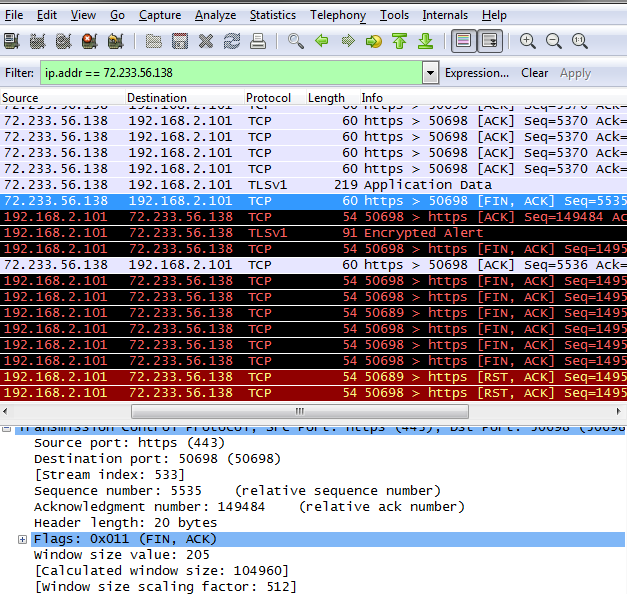
Task: Zoom in on packet text
Action: pyautogui.click(x=527, y=41)
